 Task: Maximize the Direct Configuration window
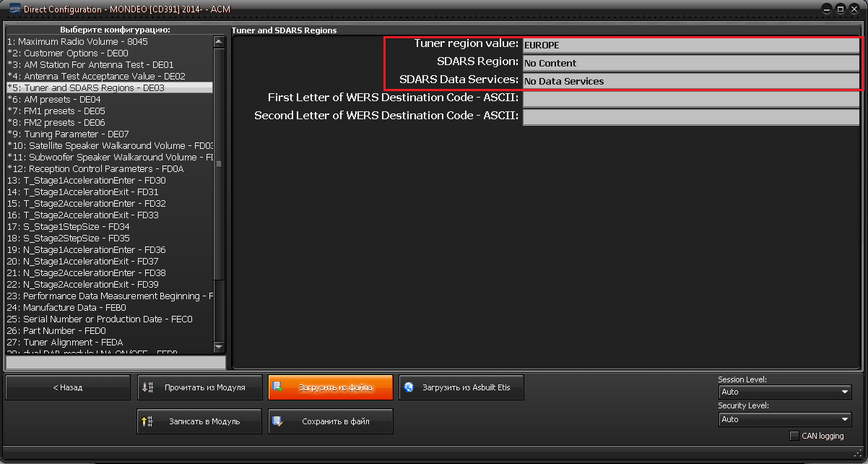coord(841,9)
